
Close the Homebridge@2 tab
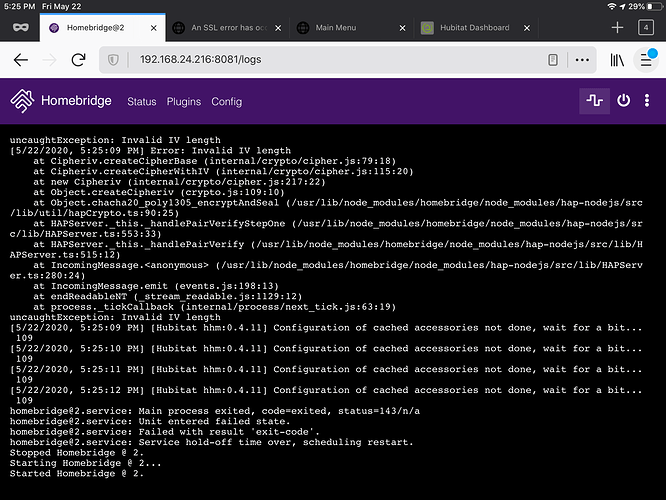pyautogui.click(x=154, y=28)
